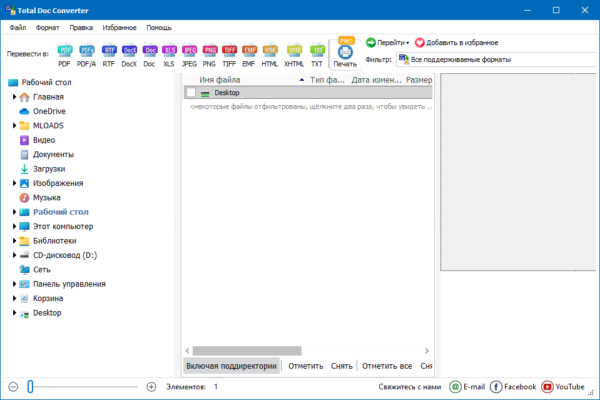Sort by Размер column header
This screenshot has width=600, height=400.
point(419,80)
